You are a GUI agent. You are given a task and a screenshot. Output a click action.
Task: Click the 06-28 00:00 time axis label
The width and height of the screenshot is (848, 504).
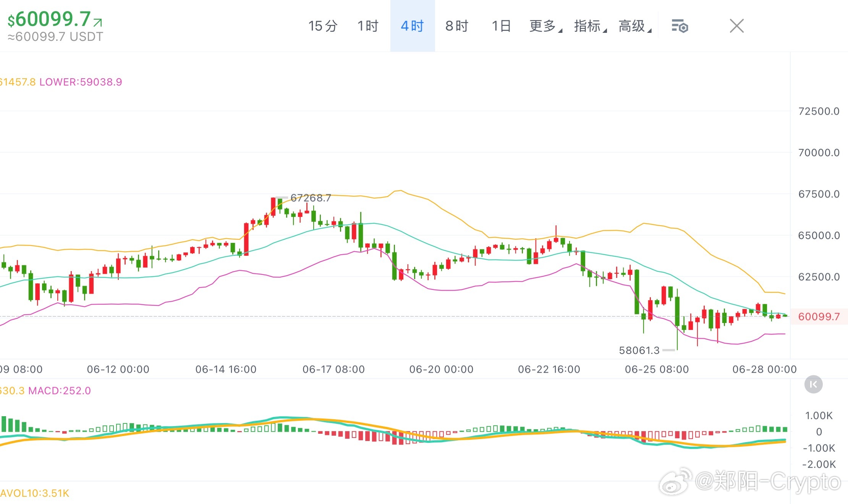[764, 369]
